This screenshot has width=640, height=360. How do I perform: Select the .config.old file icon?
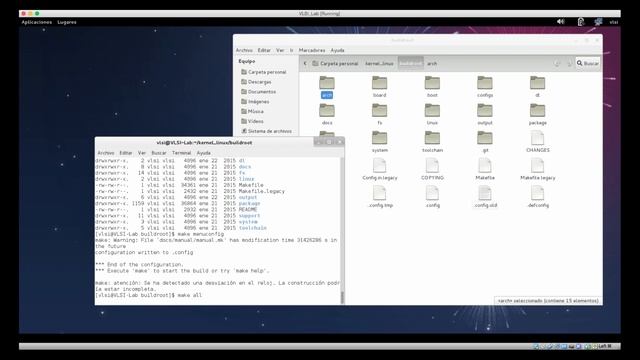pyautogui.click(x=484, y=193)
